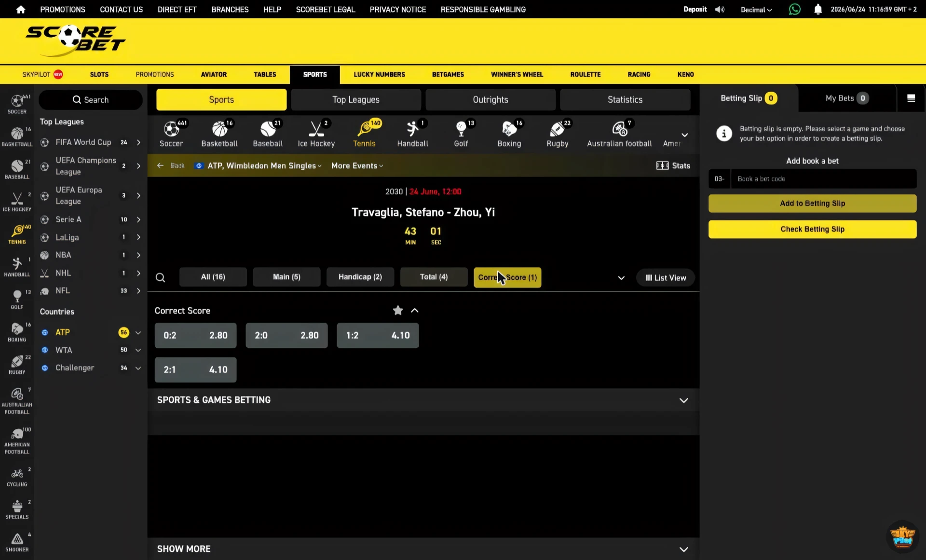Switch to My Bets tab
The width and height of the screenshot is (926, 560).
pyautogui.click(x=847, y=98)
